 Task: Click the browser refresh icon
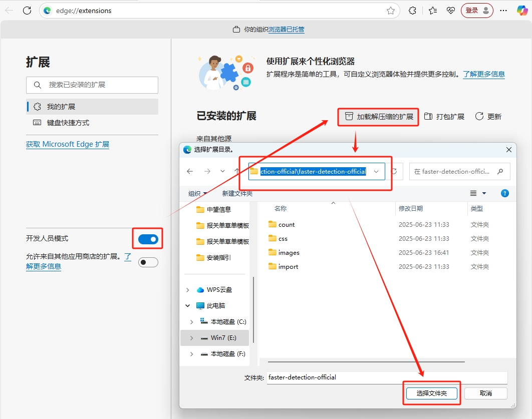tap(27, 11)
